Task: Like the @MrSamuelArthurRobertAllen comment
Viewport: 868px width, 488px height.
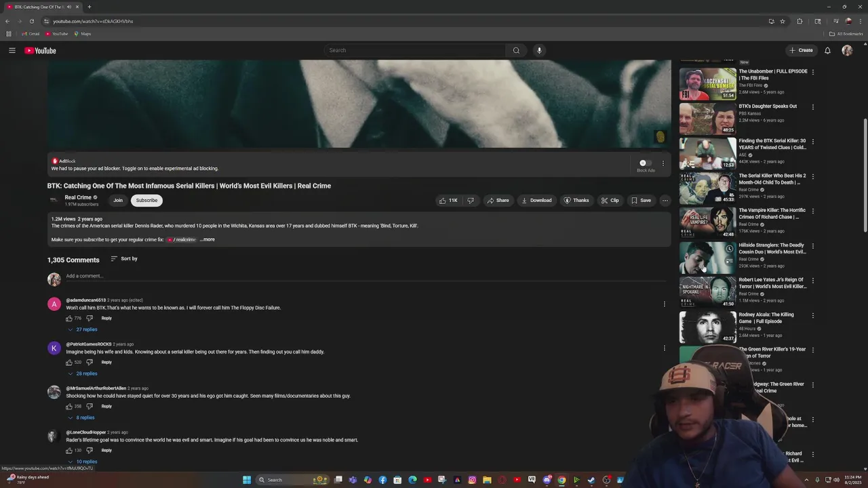Action: (69, 407)
